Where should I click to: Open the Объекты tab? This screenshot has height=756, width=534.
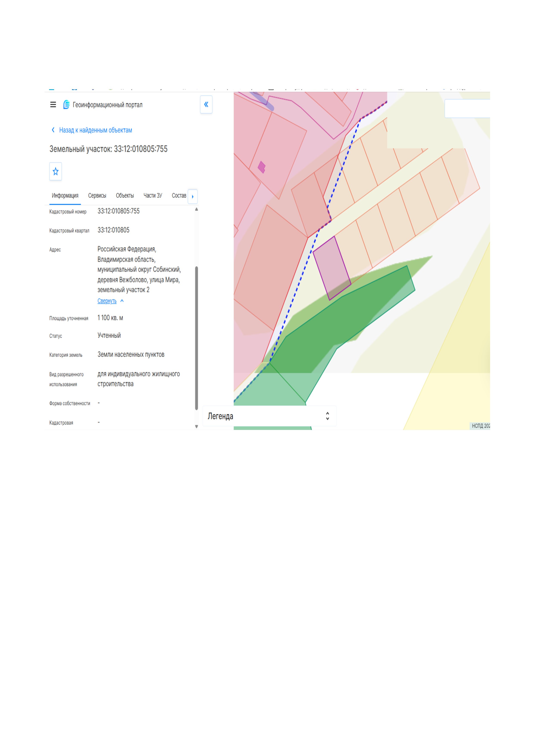(x=125, y=196)
